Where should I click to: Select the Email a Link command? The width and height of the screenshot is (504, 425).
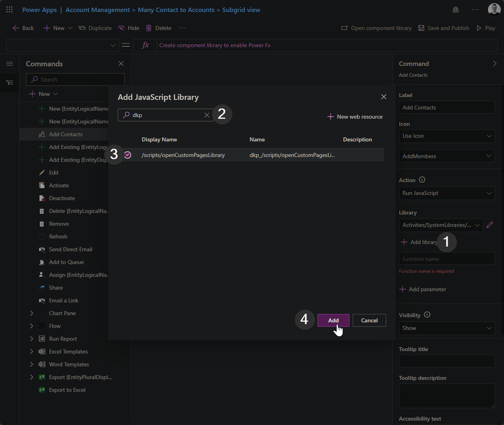(63, 300)
